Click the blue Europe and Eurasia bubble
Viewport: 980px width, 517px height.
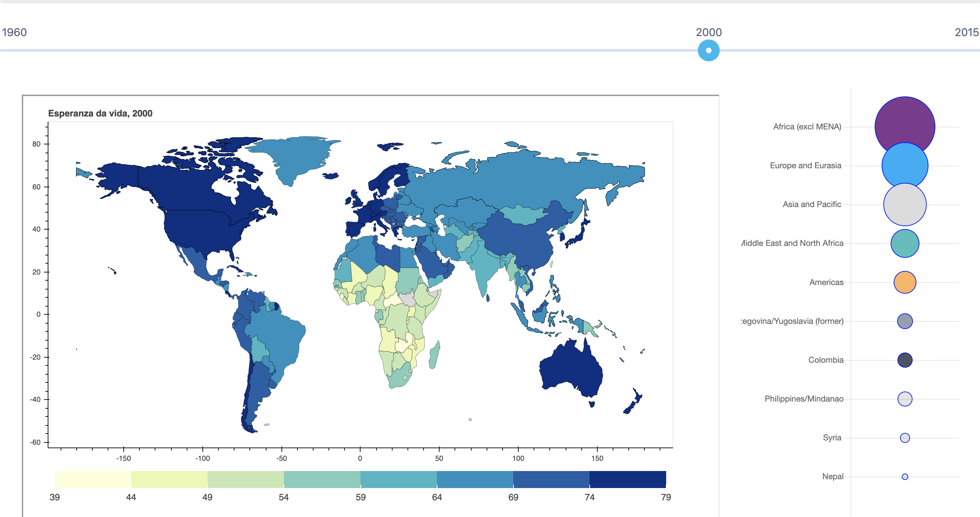[x=905, y=166]
